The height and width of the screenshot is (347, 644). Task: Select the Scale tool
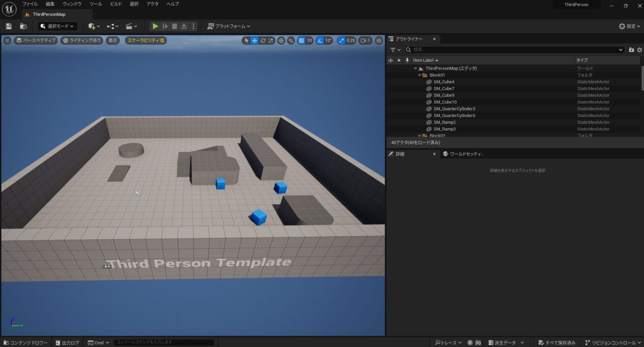click(271, 40)
